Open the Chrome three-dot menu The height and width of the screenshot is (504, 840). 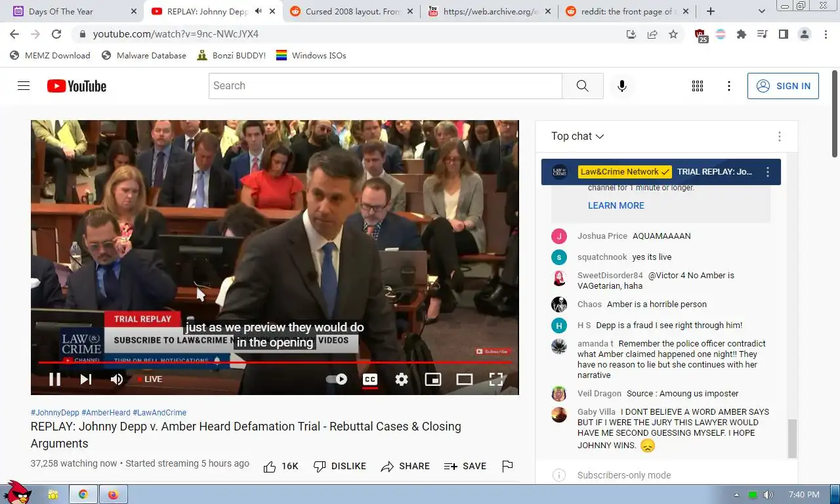(826, 34)
